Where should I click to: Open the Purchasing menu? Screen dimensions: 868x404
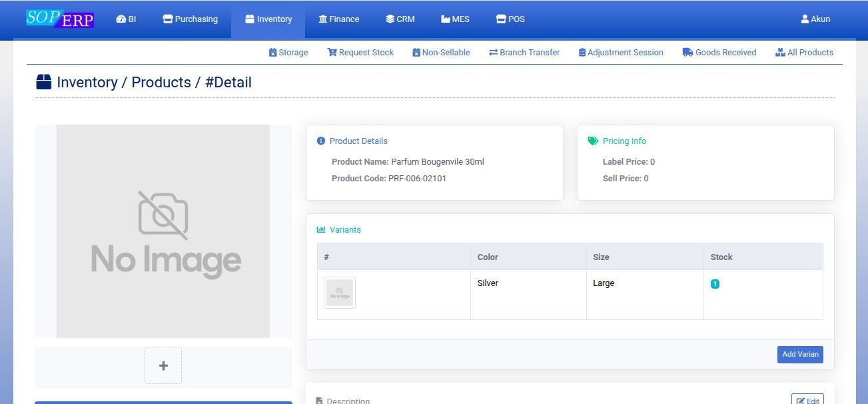tap(191, 19)
